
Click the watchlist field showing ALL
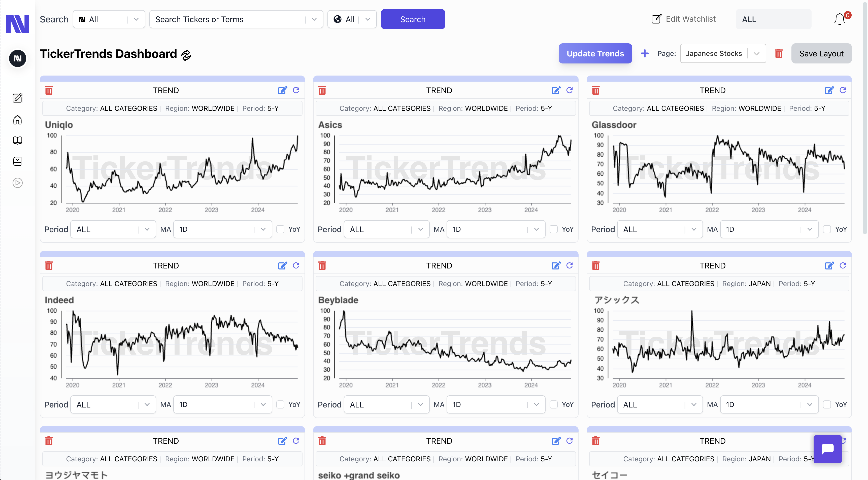[773, 19]
